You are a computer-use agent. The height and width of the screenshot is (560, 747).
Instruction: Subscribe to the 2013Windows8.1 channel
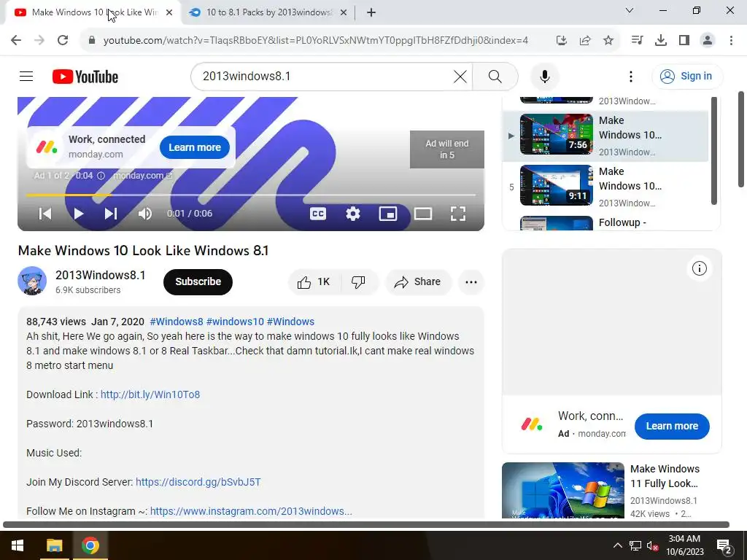click(198, 282)
